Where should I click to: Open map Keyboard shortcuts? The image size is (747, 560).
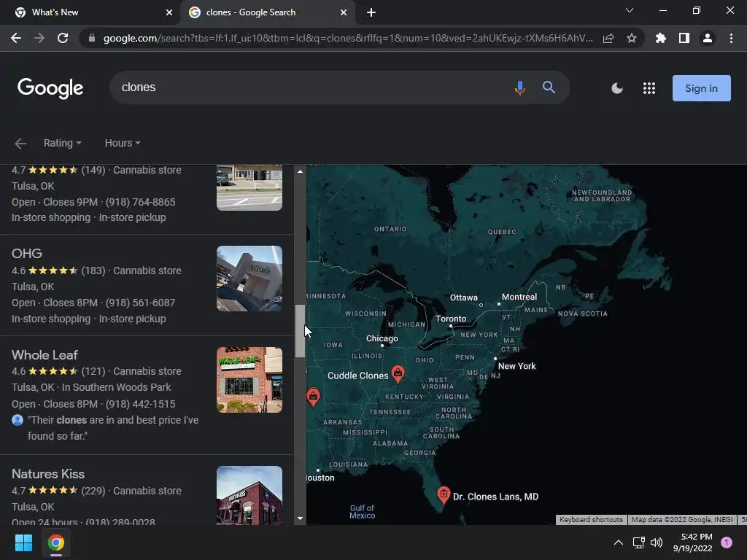tap(591, 519)
